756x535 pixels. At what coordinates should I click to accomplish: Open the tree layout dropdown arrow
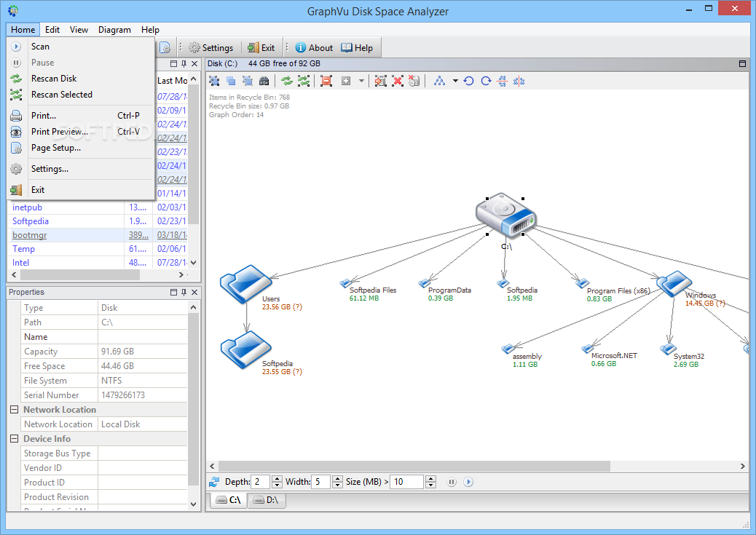[455, 81]
